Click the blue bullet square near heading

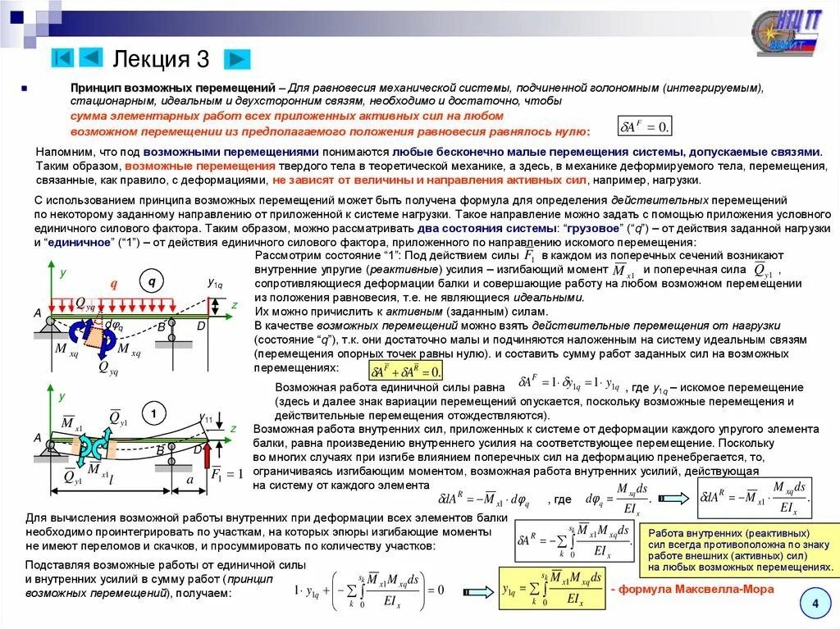click(24, 89)
